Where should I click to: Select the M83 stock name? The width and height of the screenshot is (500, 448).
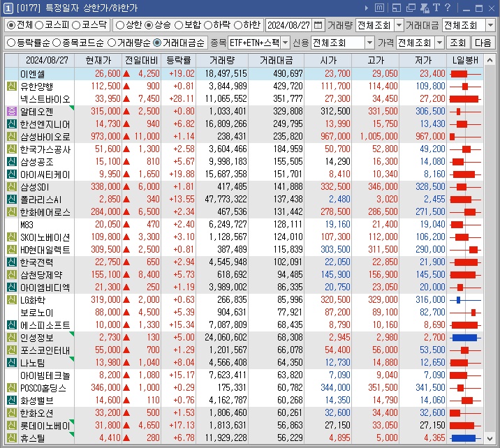click(27, 225)
